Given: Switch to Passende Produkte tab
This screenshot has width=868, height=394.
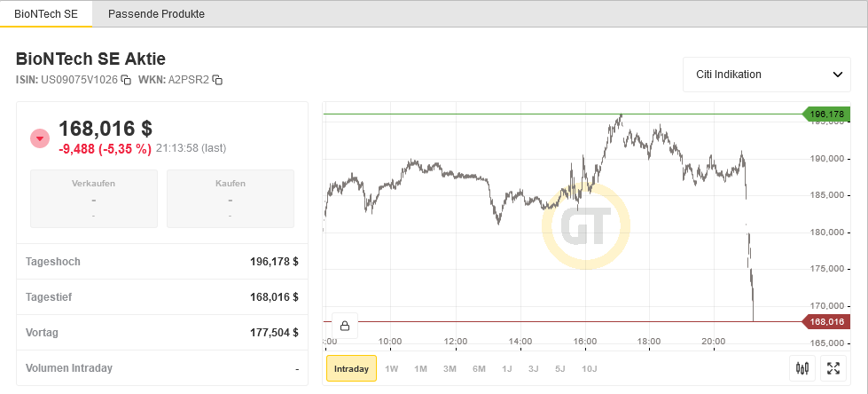Looking at the screenshot, I should pyautogui.click(x=156, y=15).
